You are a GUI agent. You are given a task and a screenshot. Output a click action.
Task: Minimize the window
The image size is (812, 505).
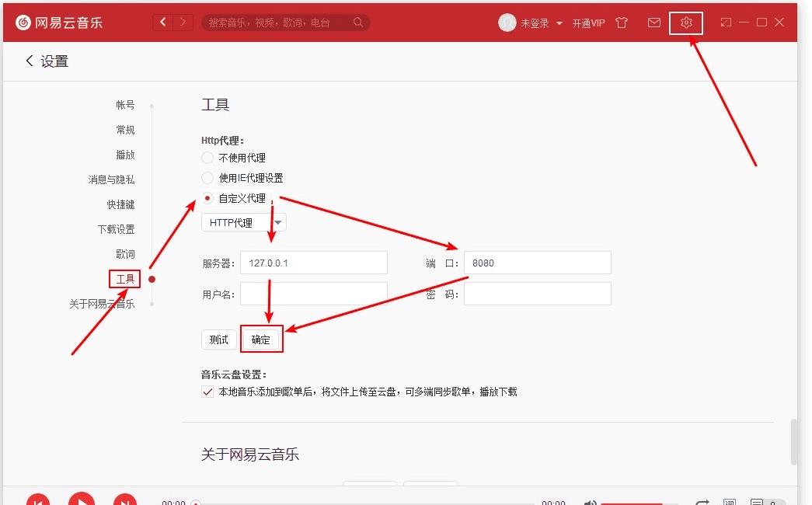(x=744, y=23)
